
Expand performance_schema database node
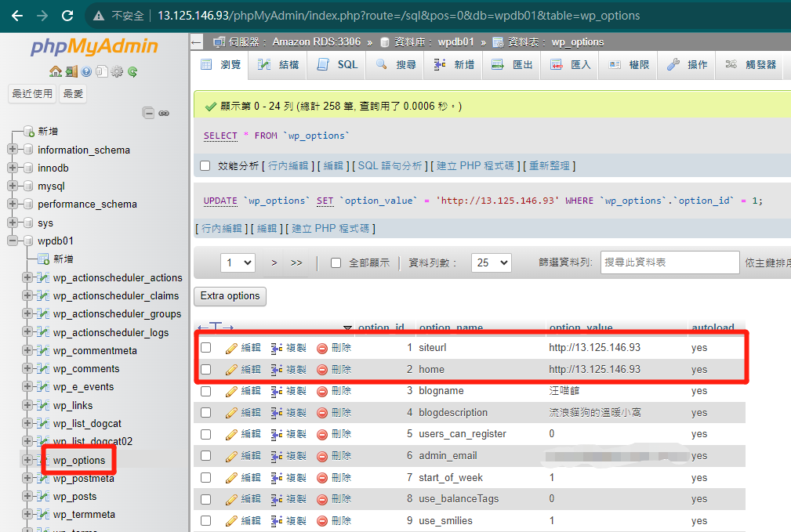13,204
